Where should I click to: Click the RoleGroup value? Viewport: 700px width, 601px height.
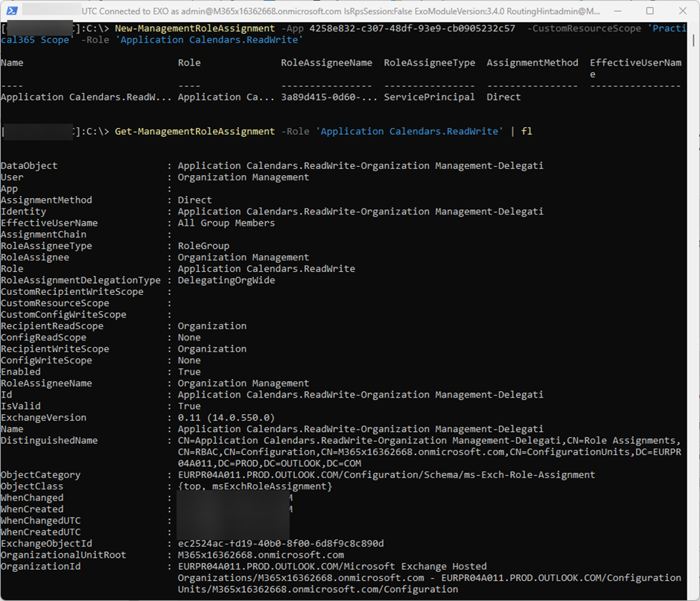click(x=203, y=246)
